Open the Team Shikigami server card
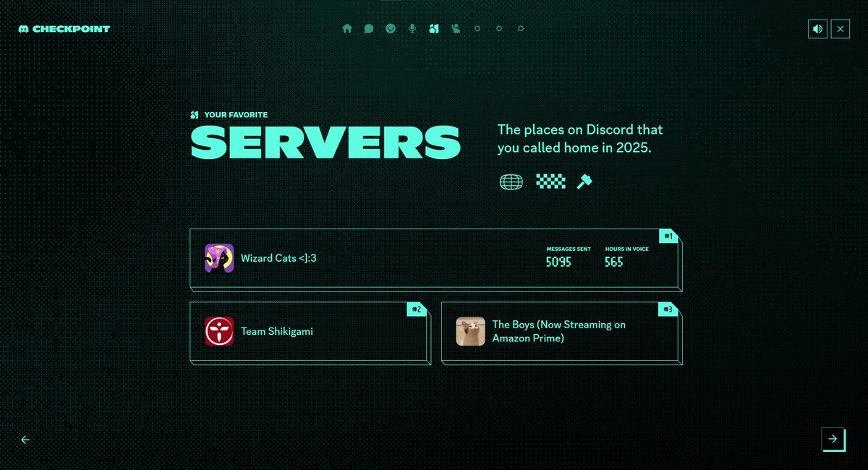The width and height of the screenshot is (868, 470). (310, 333)
